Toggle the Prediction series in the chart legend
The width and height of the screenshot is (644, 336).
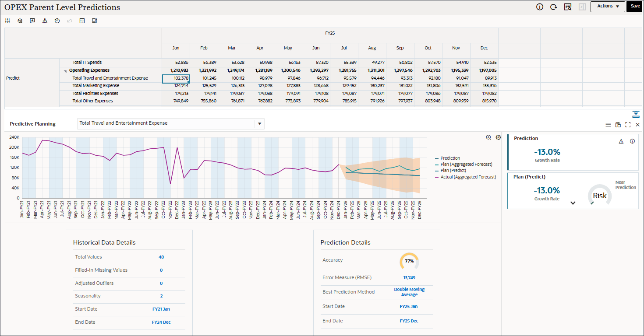tap(450, 158)
